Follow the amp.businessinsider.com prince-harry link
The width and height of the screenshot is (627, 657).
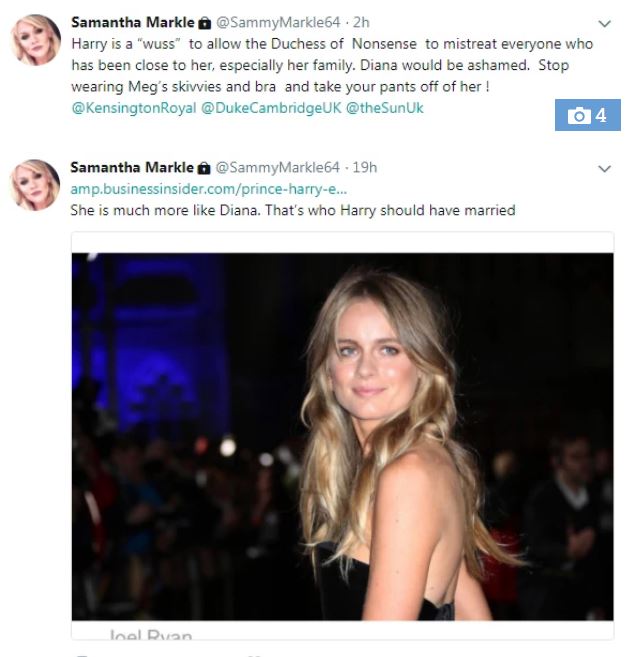point(209,189)
